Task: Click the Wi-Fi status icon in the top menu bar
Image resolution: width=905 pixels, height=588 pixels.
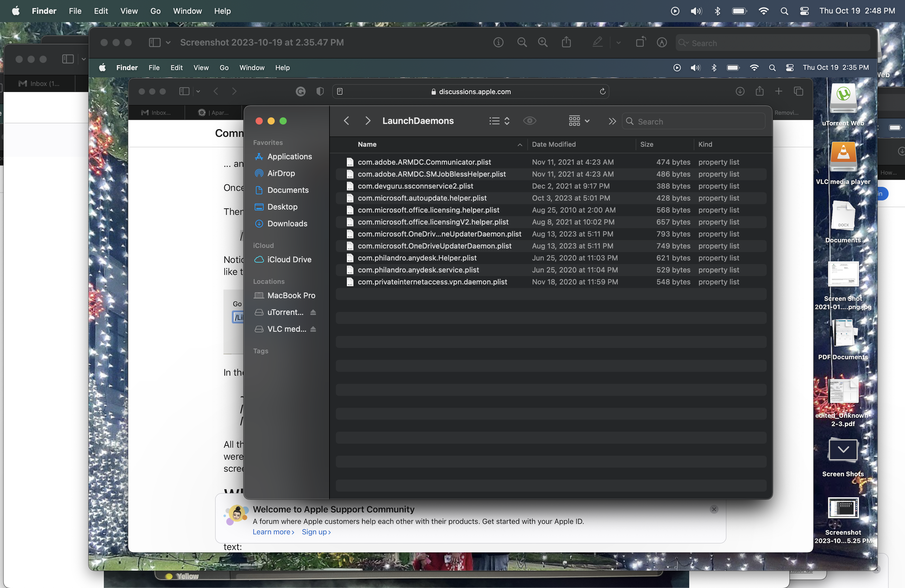Action: click(763, 11)
